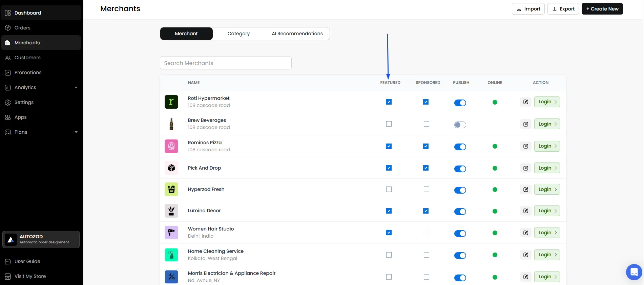Expand the Analytics menu arrow
Screen dimensions: 644x285
(x=76, y=87)
